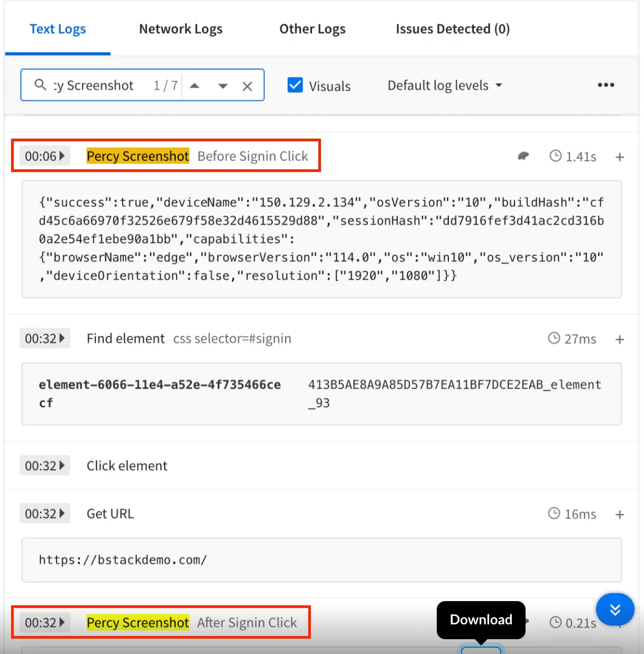Image resolution: width=644 pixels, height=654 pixels.
Task: Uncheck the Visuals checkbox
Action: pos(295,85)
